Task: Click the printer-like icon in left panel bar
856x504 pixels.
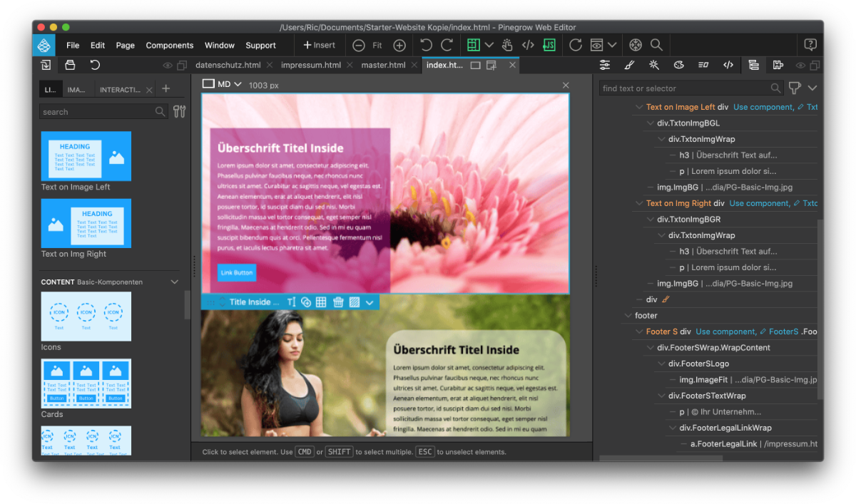Action: (70, 65)
